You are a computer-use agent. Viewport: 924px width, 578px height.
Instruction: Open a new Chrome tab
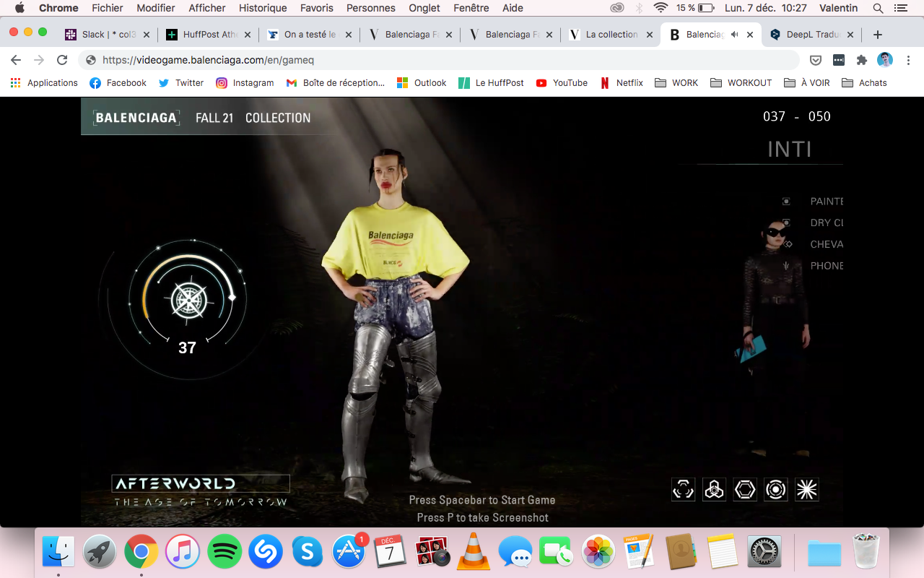click(878, 35)
